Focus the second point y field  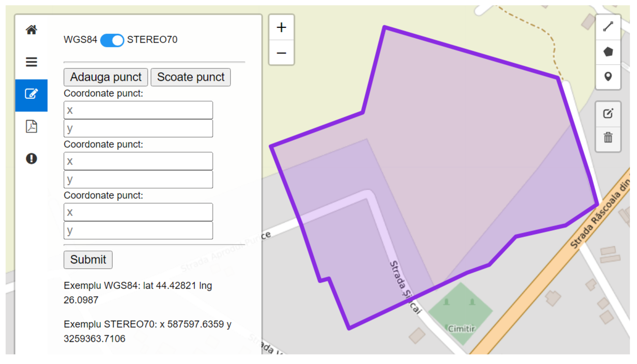pos(138,179)
